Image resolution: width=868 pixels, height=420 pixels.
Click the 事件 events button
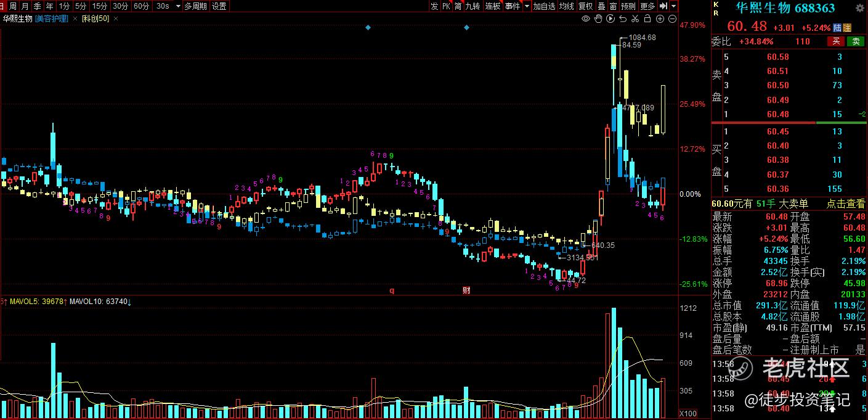(x=513, y=6)
